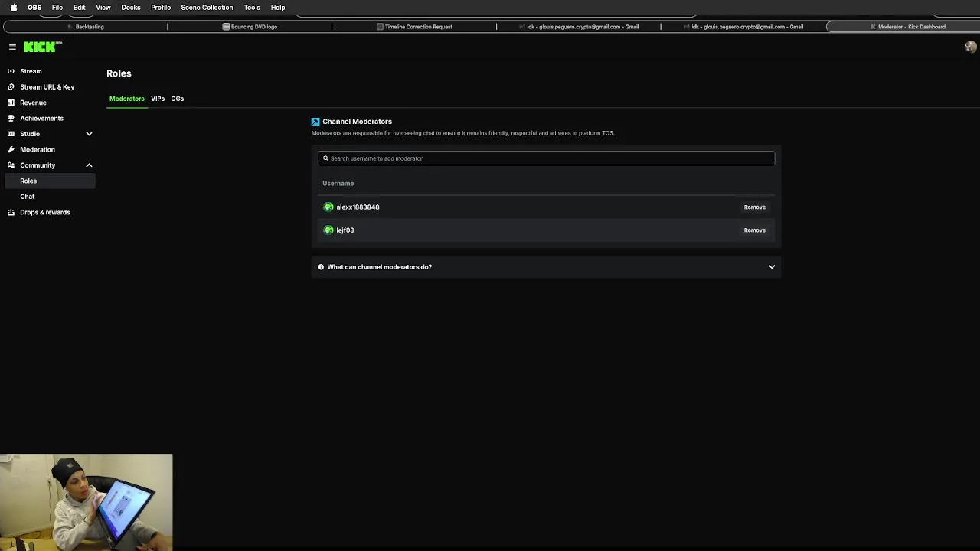Click the Stream sidebar icon
The width and height of the screenshot is (980, 551).
coord(11,71)
